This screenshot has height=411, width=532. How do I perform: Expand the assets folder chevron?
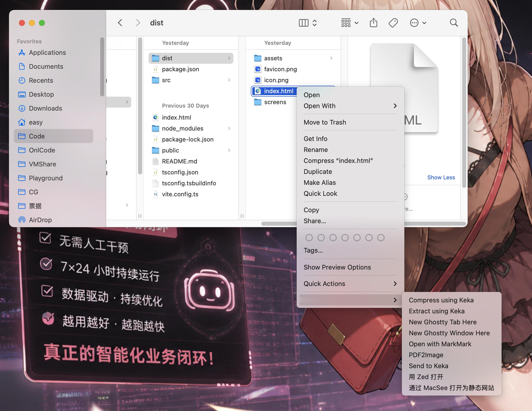[331, 58]
